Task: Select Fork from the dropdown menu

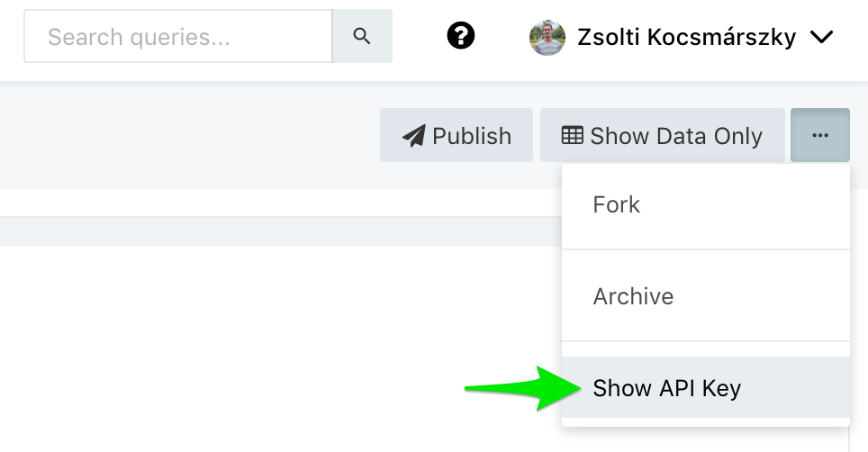Action: point(617,204)
